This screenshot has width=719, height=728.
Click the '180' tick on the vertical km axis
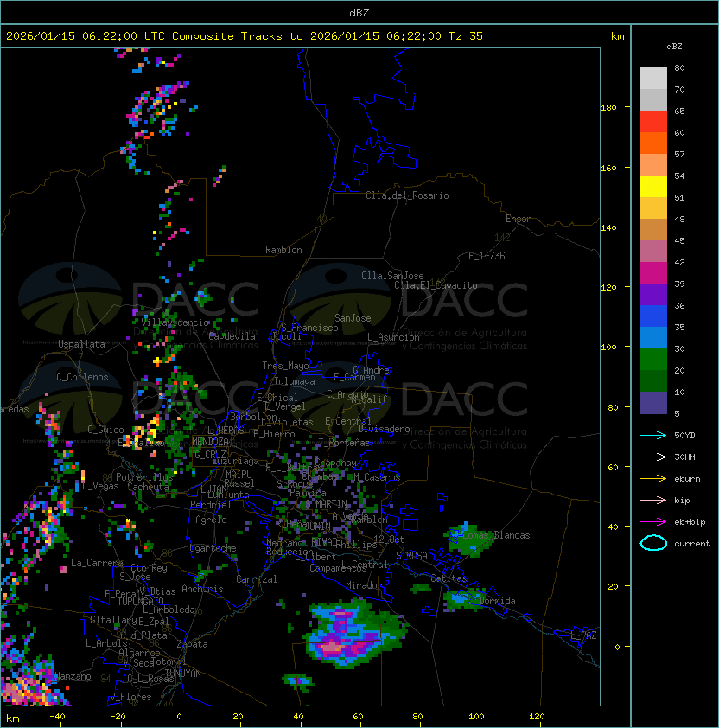(x=608, y=108)
